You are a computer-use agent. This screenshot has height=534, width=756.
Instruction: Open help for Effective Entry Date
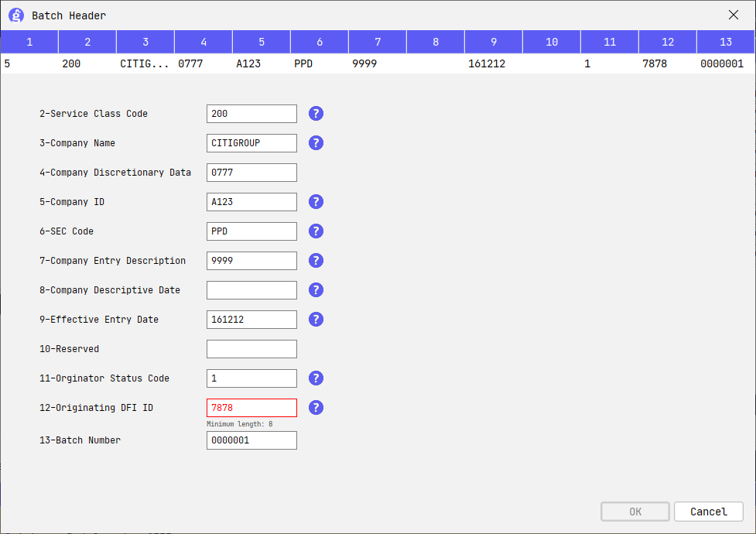[x=316, y=319]
